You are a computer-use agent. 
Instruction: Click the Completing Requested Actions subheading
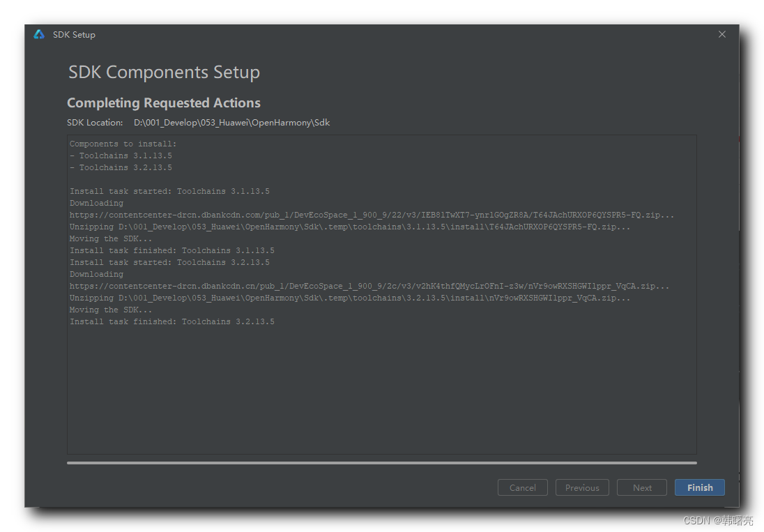164,103
